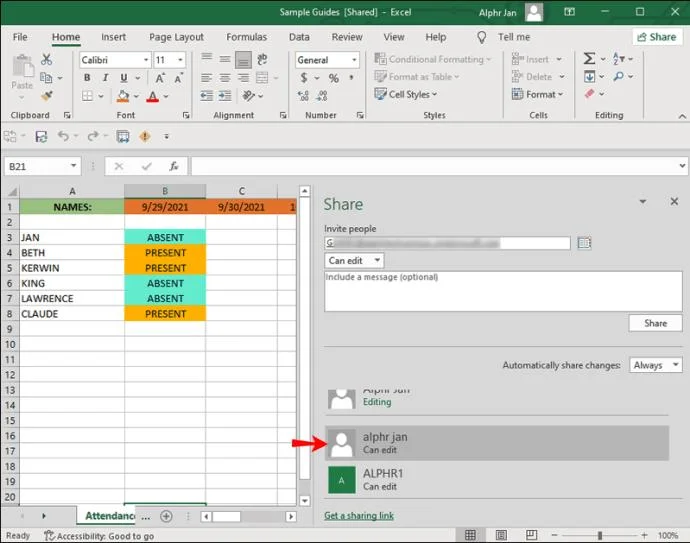Open the Get a sharing link link
Image resolution: width=690 pixels, height=543 pixels.
(x=359, y=516)
